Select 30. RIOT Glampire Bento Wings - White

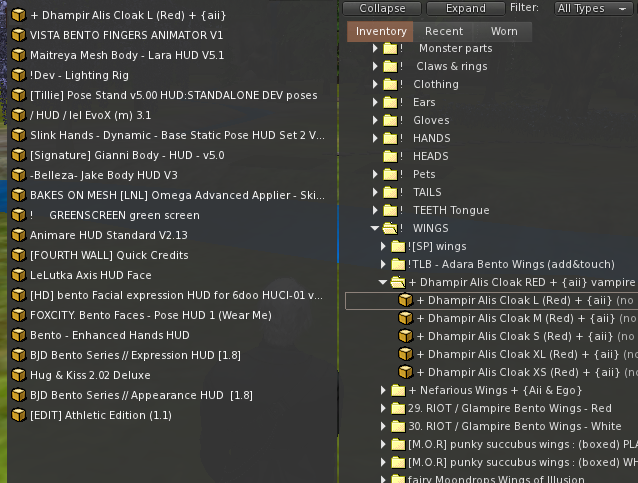coord(514,426)
